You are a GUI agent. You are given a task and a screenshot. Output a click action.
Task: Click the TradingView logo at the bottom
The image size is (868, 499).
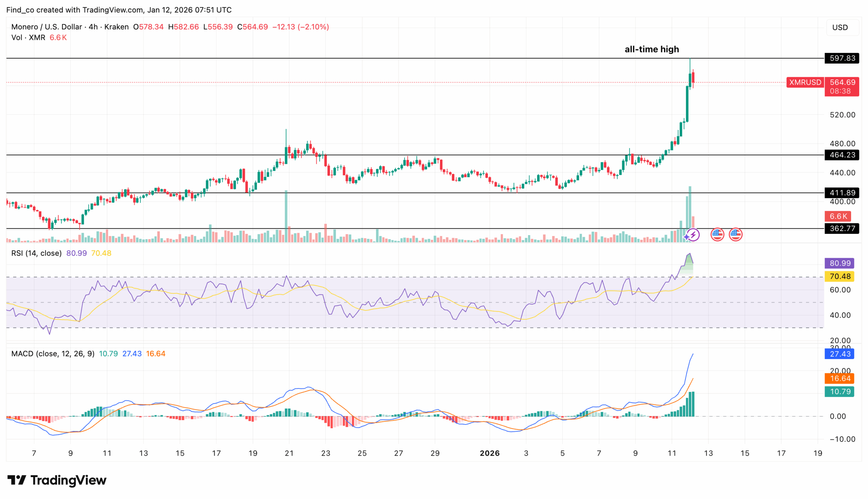[57, 480]
